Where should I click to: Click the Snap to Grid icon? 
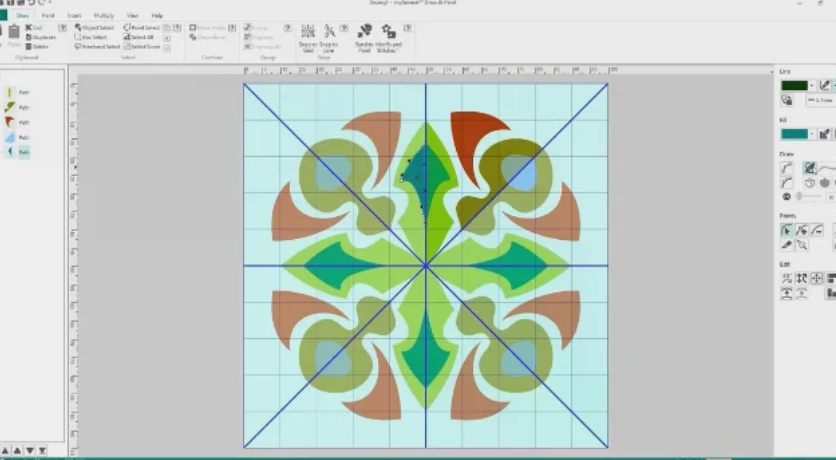coord(308,35)
